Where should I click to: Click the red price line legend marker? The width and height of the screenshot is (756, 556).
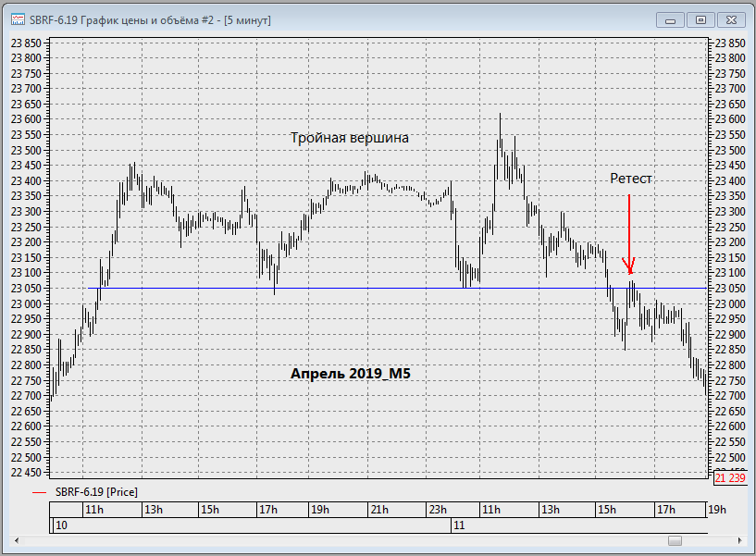(x=39, y=492)
